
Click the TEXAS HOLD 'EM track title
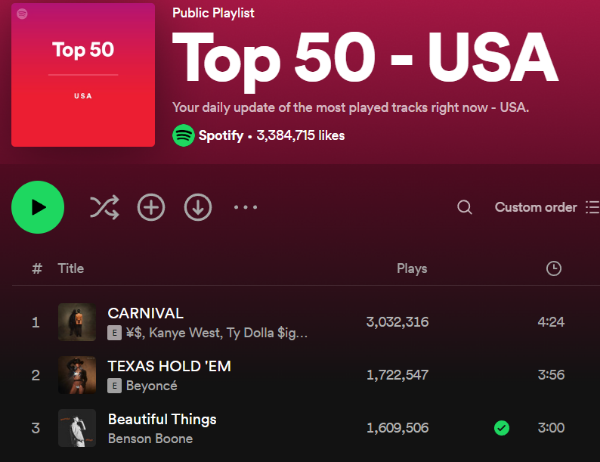[x=169, y=366]
